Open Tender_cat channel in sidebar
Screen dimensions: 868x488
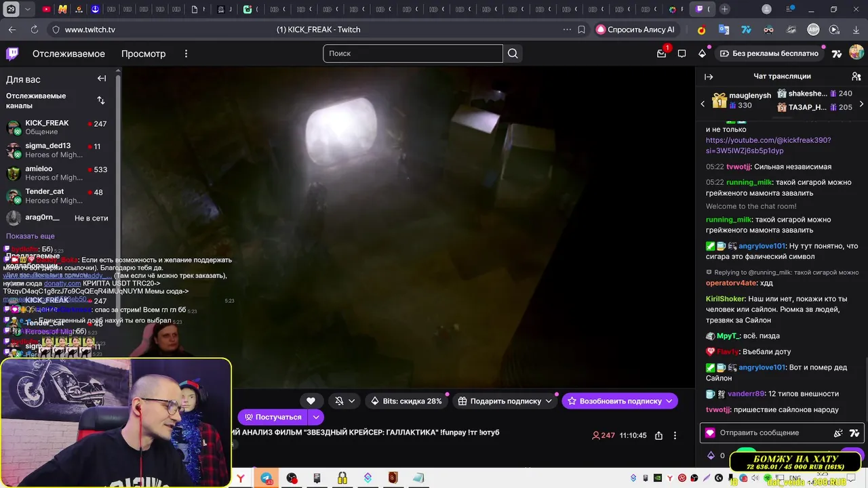(x=60, y=196)
